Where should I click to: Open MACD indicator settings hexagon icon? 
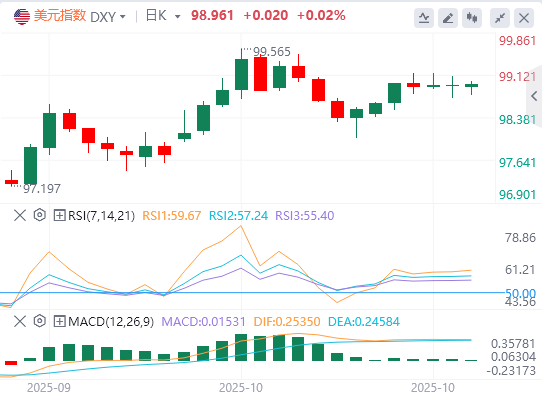[x=40, y=321]
